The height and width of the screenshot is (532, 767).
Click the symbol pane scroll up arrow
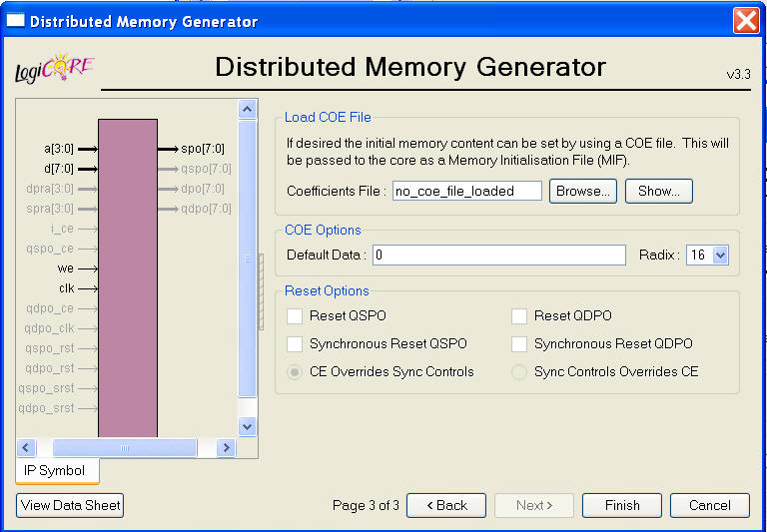click(247, 110)
